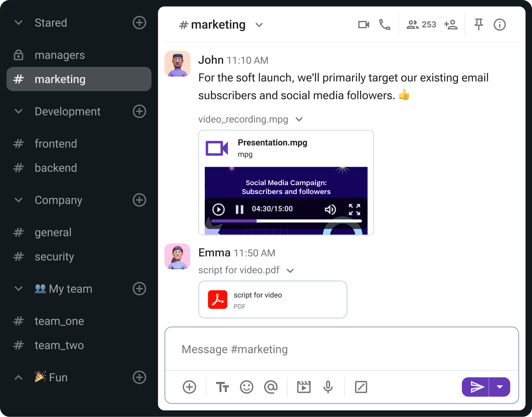Image resolution: width=532 pixels, height=417 pixels.
Task: Toggle fullscreen for the video
Action: (x=355, y=209)
